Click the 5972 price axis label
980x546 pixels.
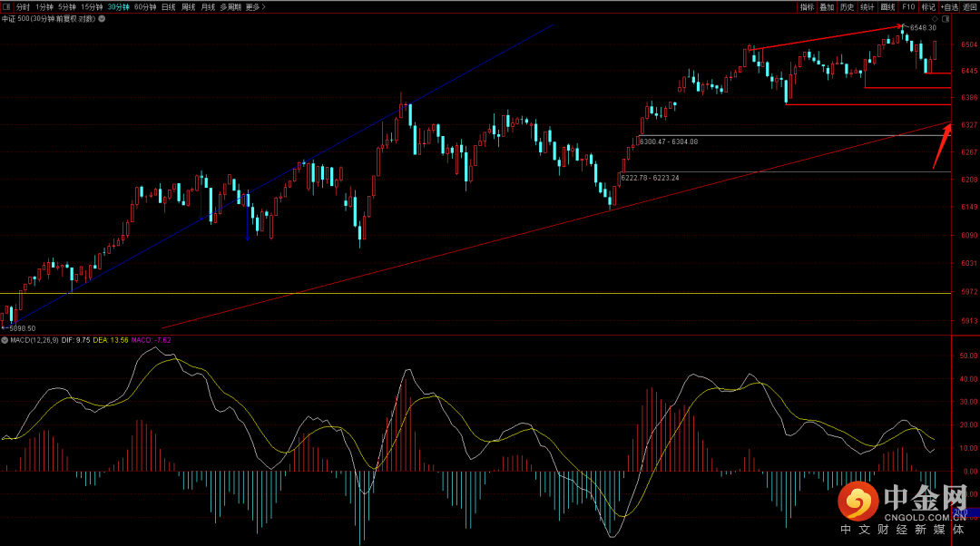pos(969,292)
